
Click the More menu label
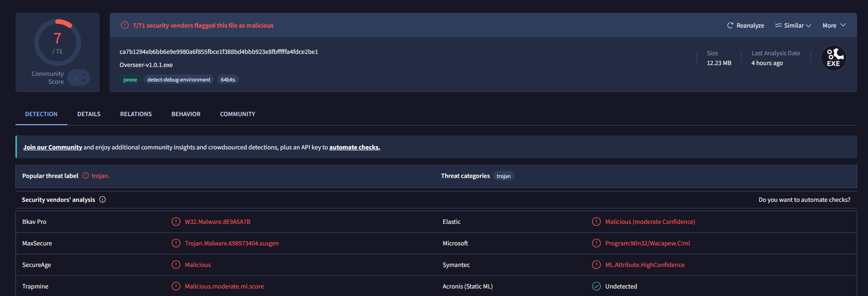coord(829,25)
